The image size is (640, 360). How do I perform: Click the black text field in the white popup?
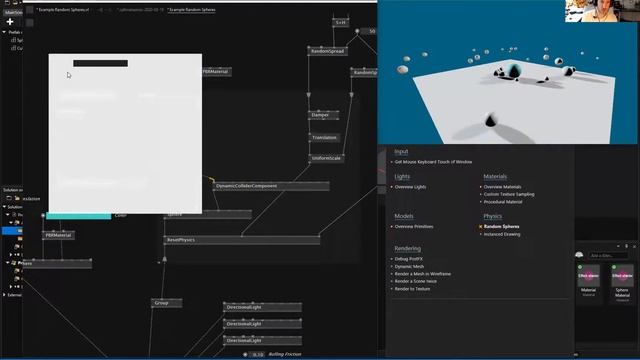click(x=100, y=63)
